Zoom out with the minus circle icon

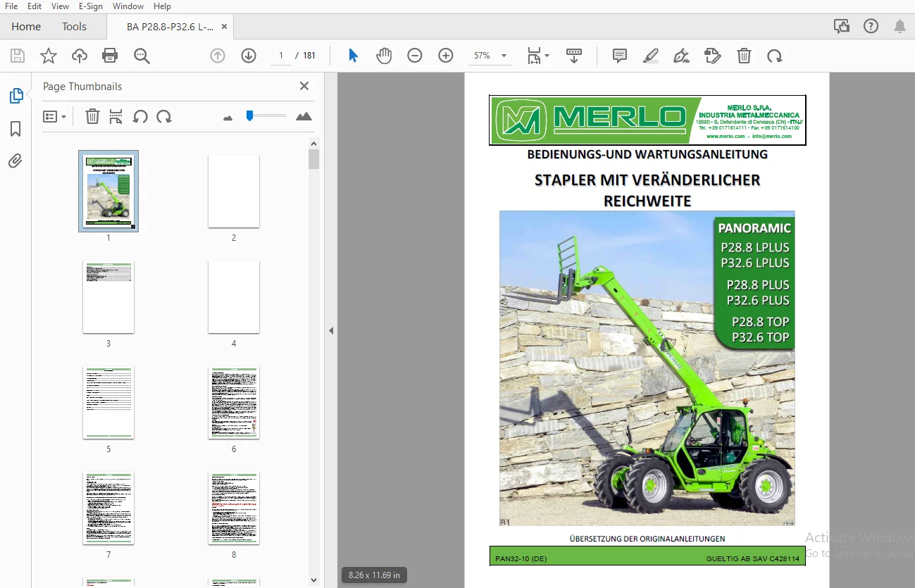pyautogui.click(x=415, y=56)
